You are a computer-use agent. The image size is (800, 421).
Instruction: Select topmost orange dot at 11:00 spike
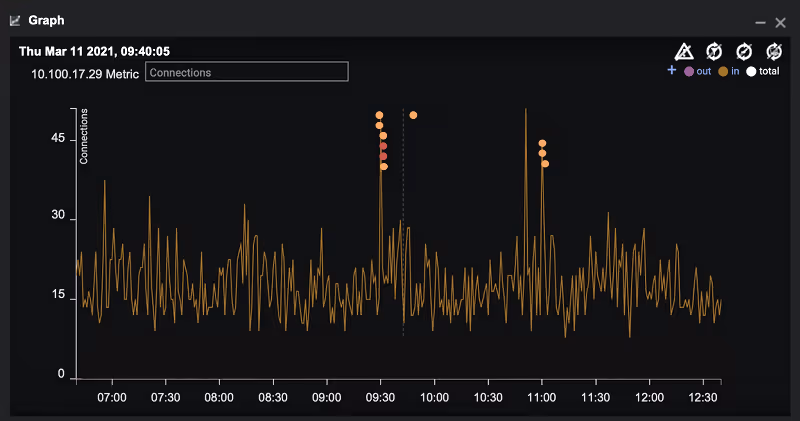542,143
